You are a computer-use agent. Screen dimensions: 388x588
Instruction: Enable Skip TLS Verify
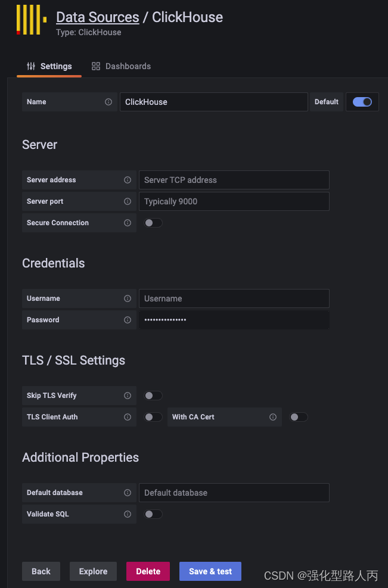(153, 395)
